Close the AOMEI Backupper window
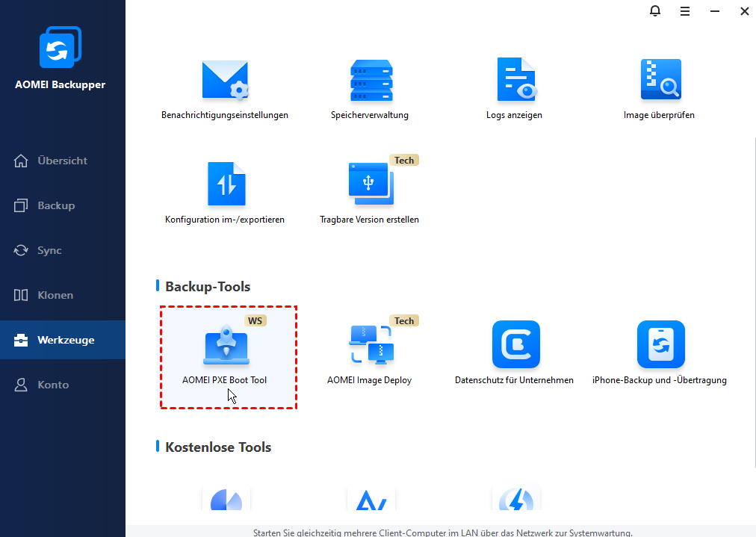Screen dimensions: 756x537 pos(745,11)
